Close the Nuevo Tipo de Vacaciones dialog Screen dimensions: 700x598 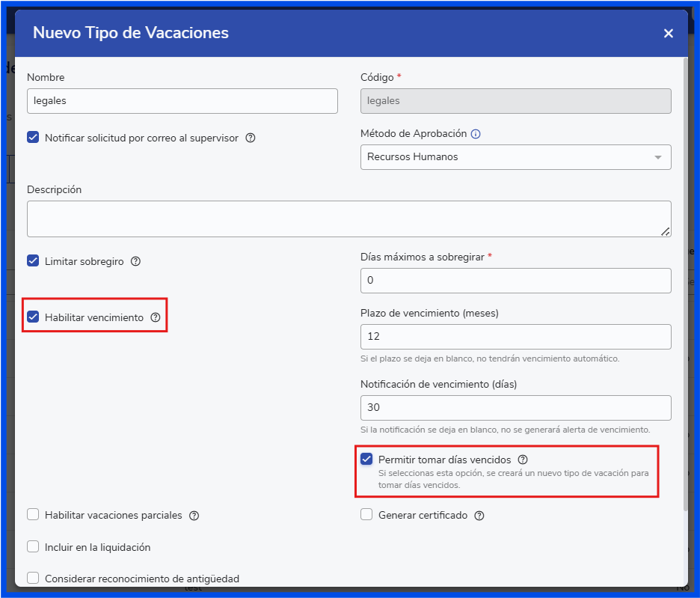click(668, 33)
